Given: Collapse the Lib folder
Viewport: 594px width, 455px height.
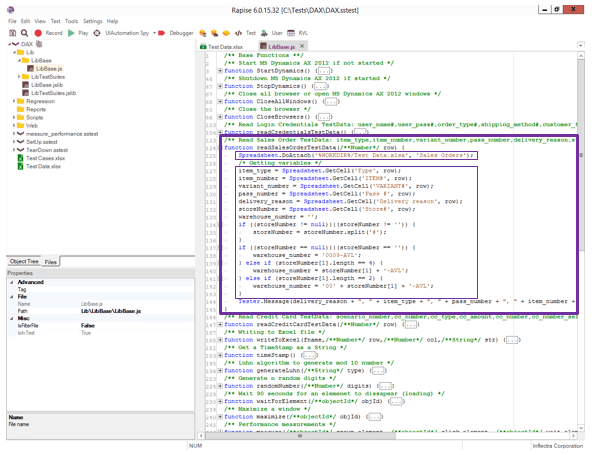Looking at the screenshot, I should 14,52.
